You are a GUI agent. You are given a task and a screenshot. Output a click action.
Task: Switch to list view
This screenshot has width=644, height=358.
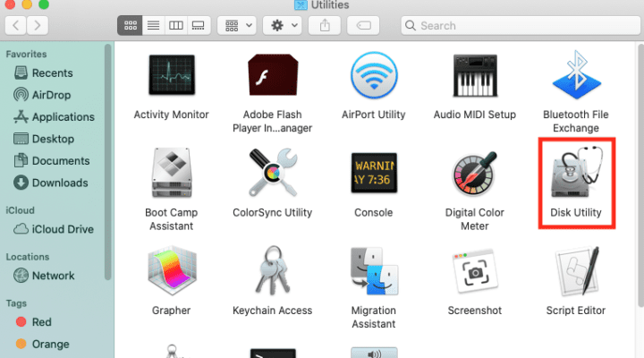153,25
